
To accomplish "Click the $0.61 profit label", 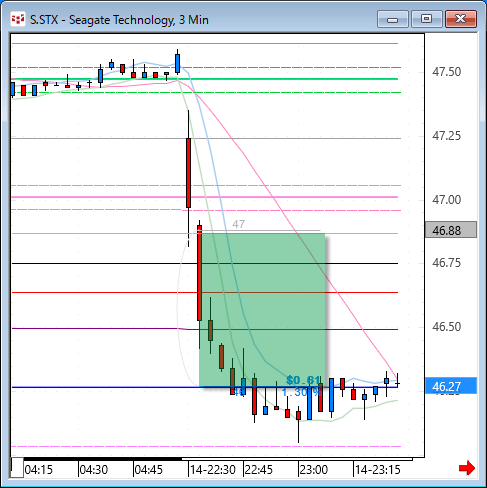I will (303, 380).
